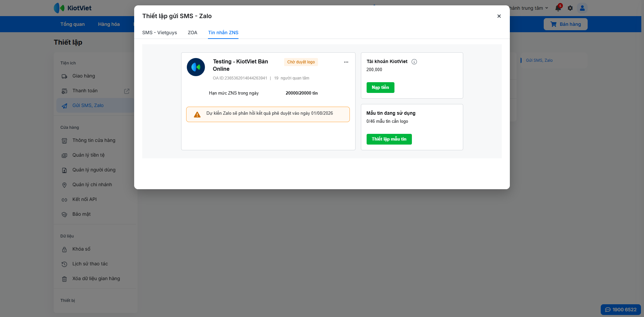Click the Quản lý tiền tệ money icon
Screen dimensions: 644x317
click(x=64, y=156)
